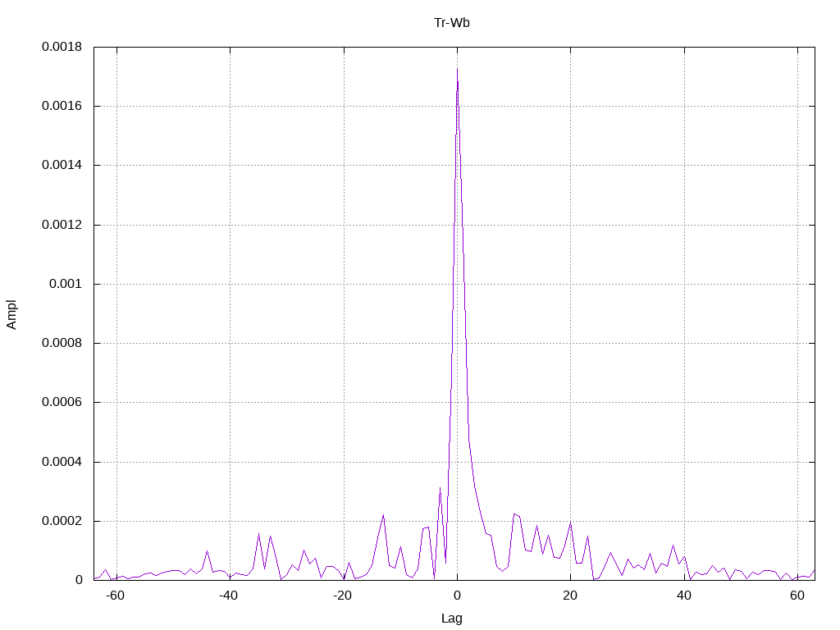The image size is (840, 630).
Task: Click x-axis tick label 20
Action: coord(571,596)
